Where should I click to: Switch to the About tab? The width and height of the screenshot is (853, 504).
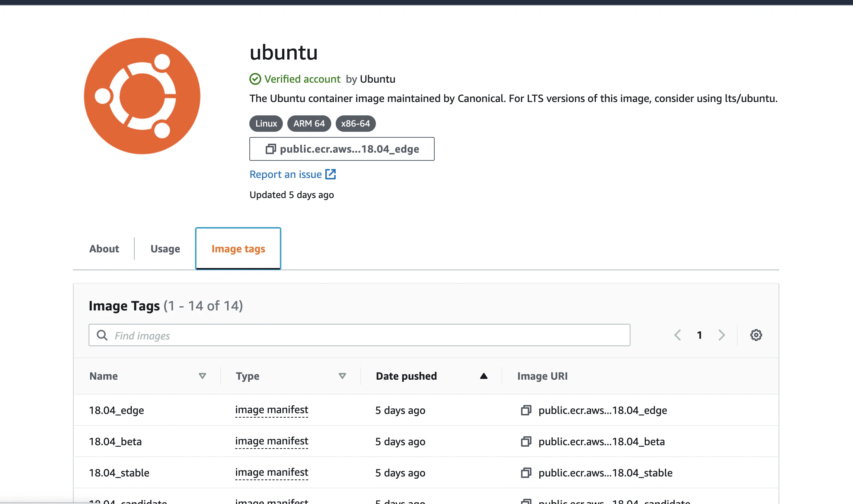104,249
